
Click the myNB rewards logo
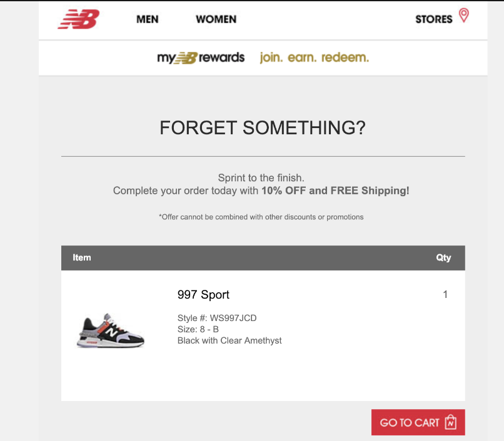click(201, 58)
